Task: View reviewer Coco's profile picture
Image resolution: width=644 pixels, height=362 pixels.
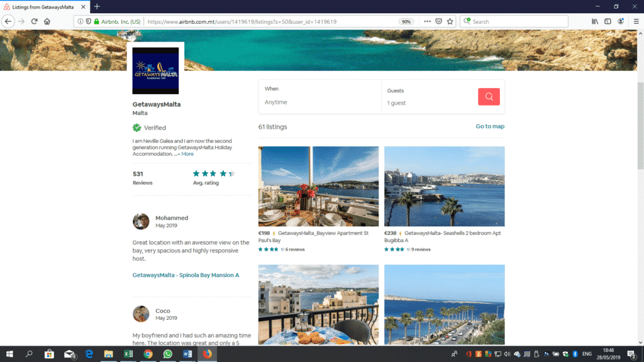Action: click(x=141, y=314)
